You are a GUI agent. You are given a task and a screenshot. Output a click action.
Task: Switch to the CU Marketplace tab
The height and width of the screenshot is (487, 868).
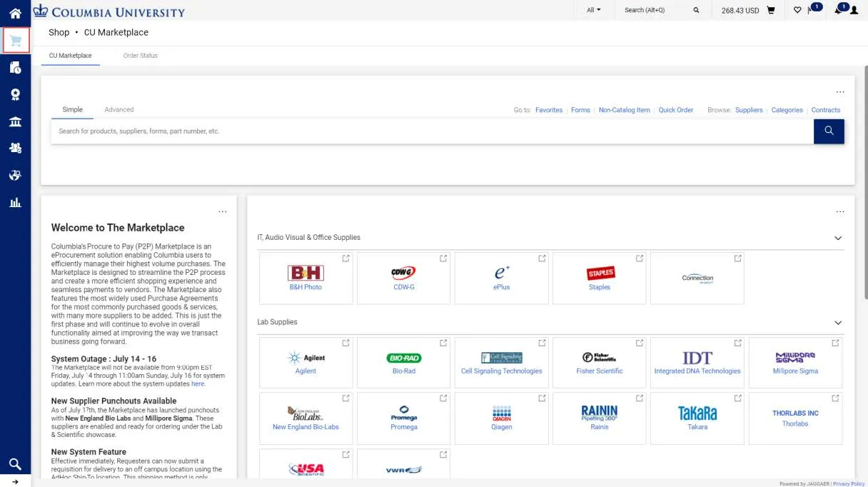click(x=71, y=56)
